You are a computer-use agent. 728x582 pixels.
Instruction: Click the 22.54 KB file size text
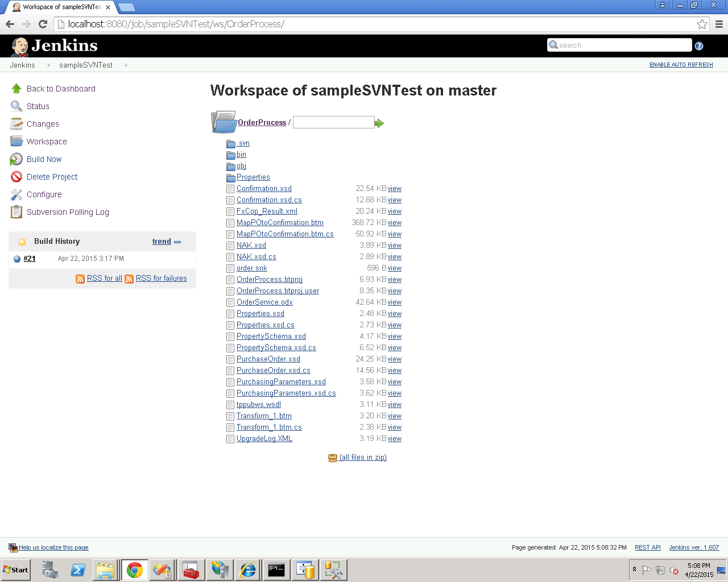(371, 189)
